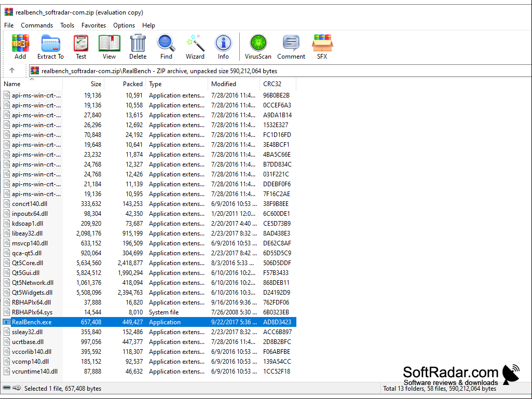Open the Commands menu
Image resolution: width=532 pixels, height=399 pixels.
37,25
